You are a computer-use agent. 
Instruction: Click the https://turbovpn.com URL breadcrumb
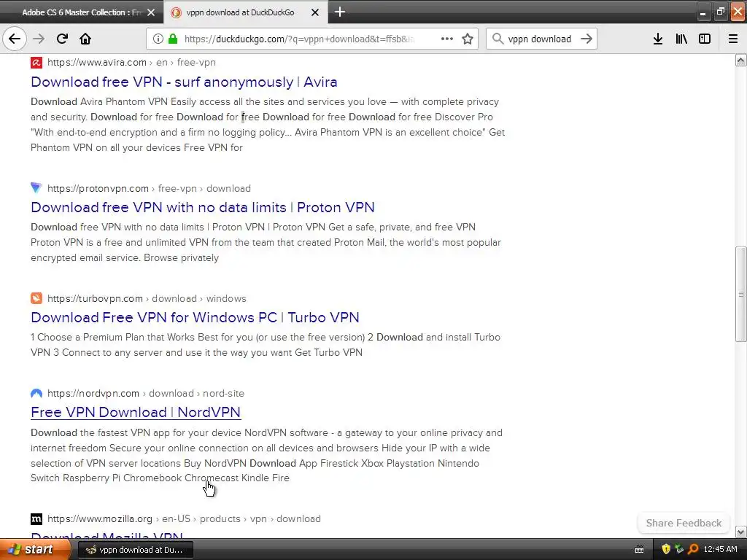(147, 298)
